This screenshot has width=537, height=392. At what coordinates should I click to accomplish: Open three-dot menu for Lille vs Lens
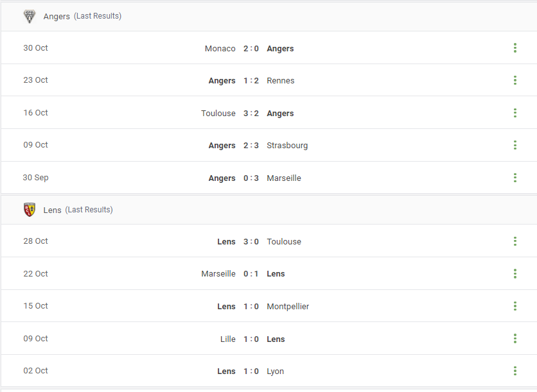click(x=515, y=339)
